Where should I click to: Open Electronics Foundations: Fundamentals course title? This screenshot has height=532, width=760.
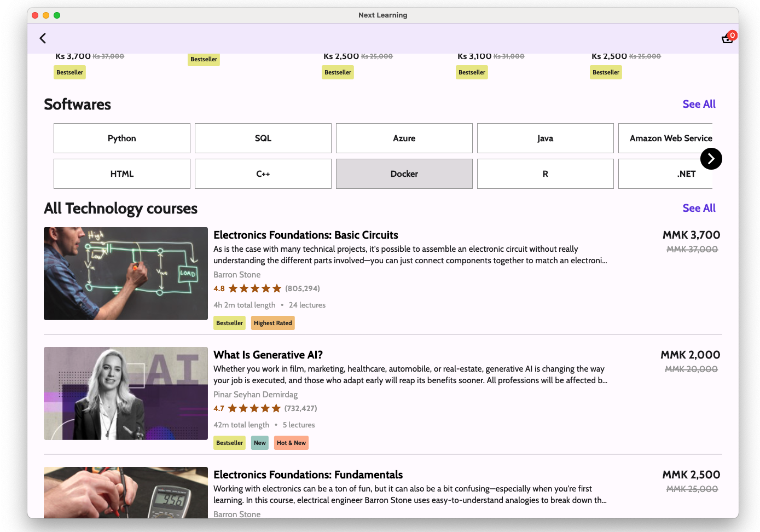coord(308,475)
